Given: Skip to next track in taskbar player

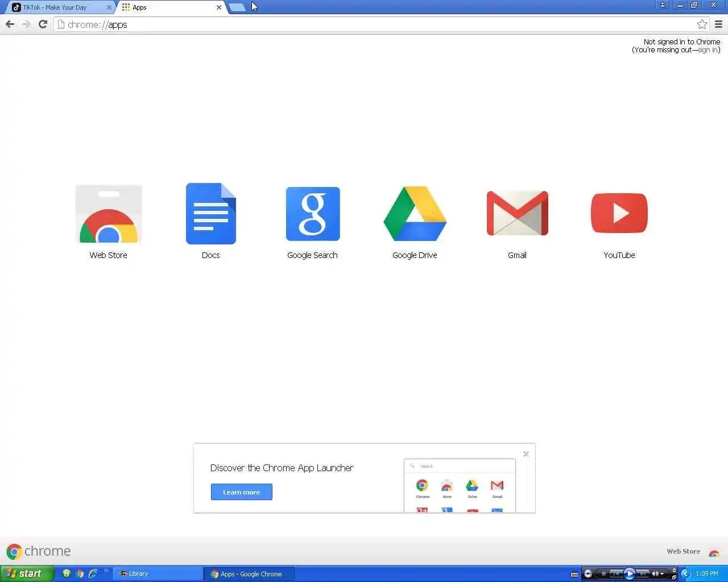Looking at the screenshot, I should click(x=642, y=574).
